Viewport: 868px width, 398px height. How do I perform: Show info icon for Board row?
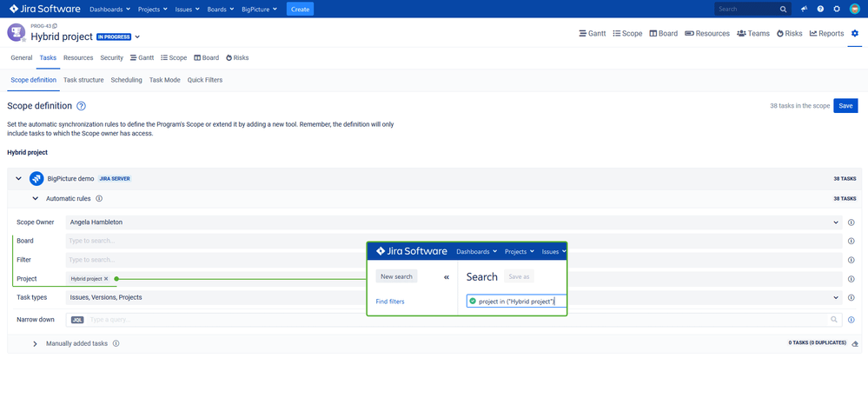tap(851, 242)
